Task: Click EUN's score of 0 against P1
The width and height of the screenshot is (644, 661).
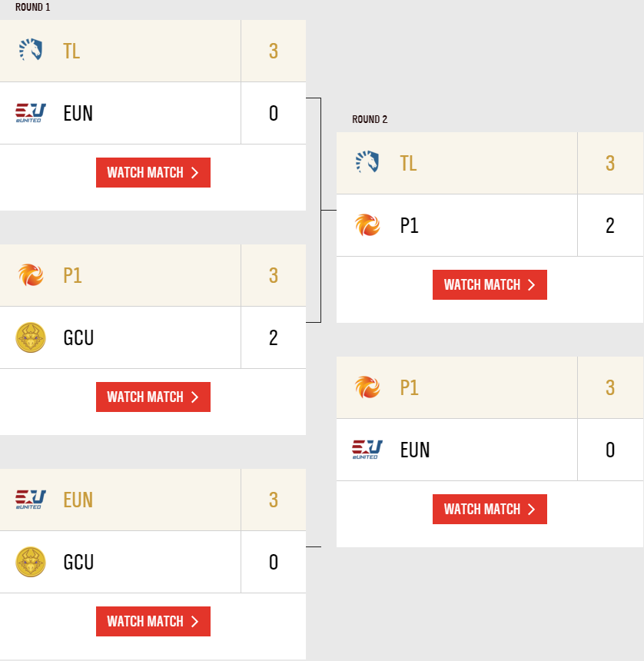Action: [x=610, y=450]
